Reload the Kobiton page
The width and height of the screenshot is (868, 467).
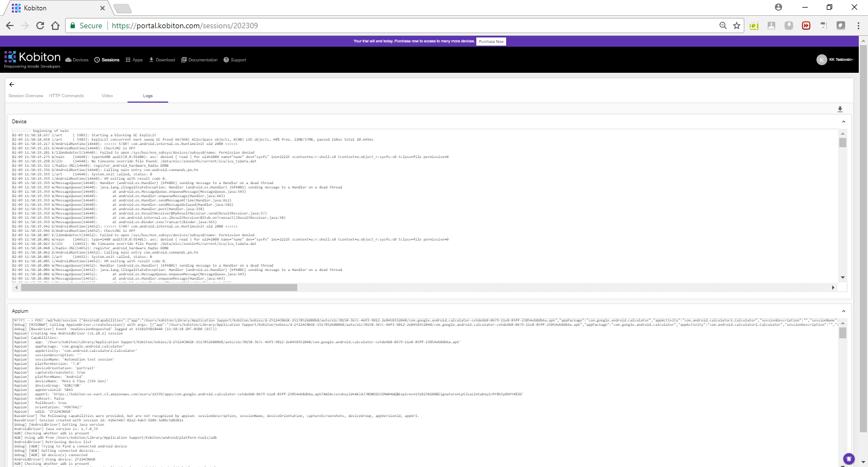point(40,26)
